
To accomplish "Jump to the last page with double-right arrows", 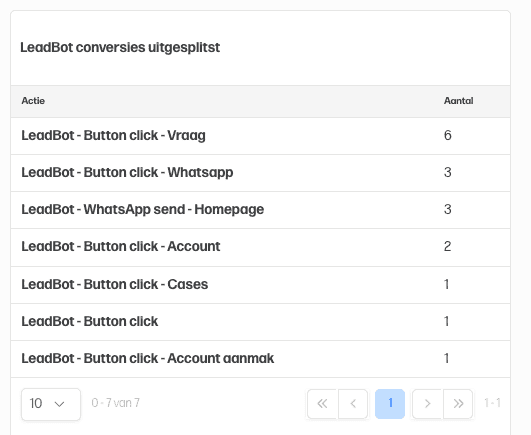I will click(x=458, y=404).
